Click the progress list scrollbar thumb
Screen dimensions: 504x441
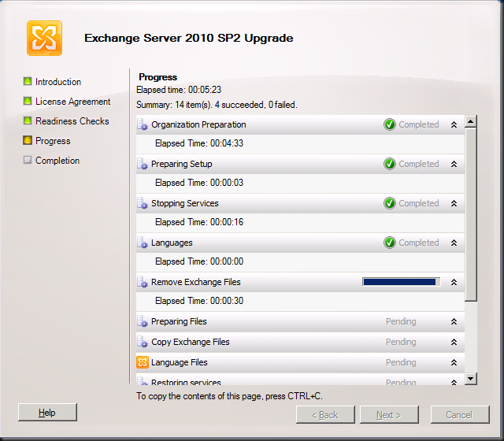(x=471, y=215)
